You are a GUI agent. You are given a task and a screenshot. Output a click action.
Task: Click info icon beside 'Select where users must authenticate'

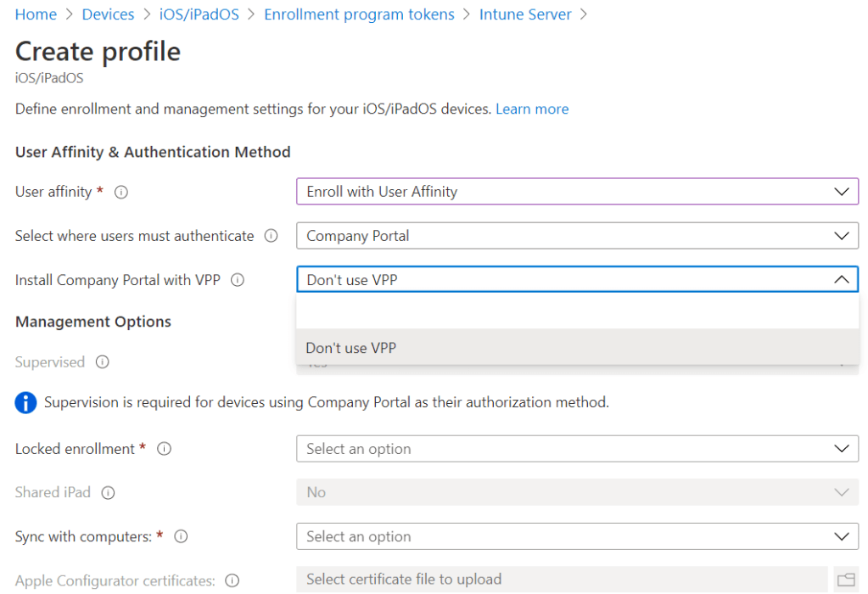(271, 236)
